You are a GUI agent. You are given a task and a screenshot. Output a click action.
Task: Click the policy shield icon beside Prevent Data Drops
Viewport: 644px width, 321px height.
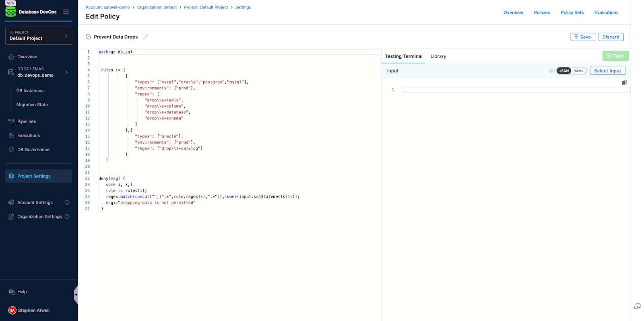[x=89, y=37]
